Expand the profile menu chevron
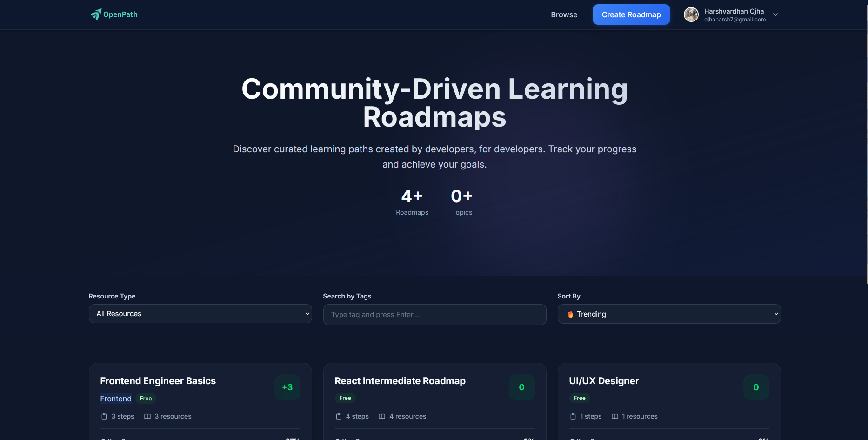The height and width of the screenshot is (440, 868). 775,14
